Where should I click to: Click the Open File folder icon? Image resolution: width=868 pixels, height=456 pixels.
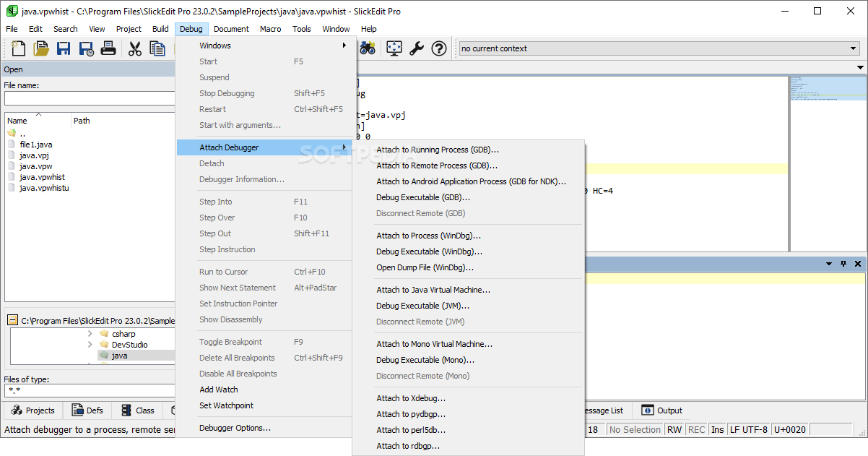click(41, 48)
